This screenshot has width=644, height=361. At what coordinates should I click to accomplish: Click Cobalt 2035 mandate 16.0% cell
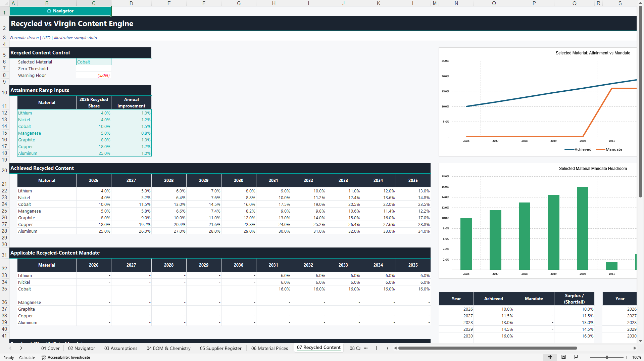[x=413, y=289]
